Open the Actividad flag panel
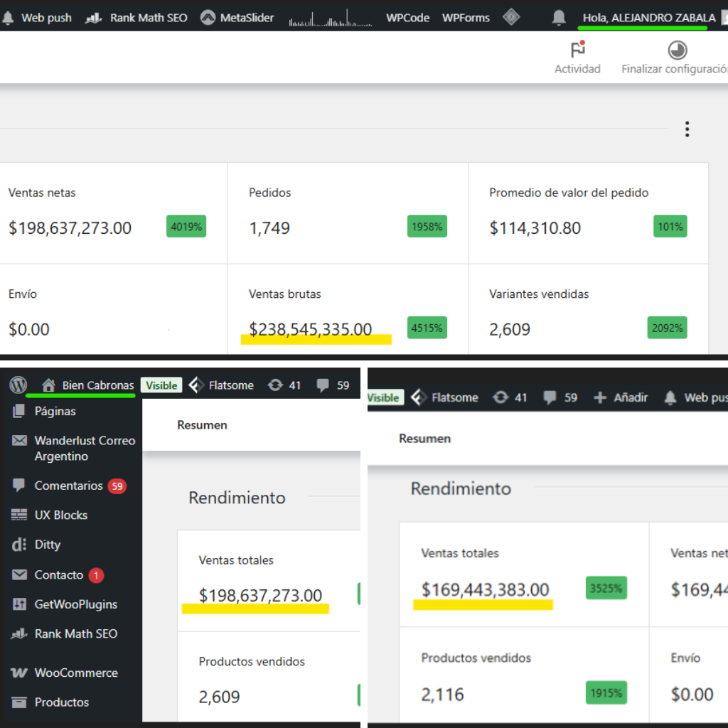 coord(577,58)
